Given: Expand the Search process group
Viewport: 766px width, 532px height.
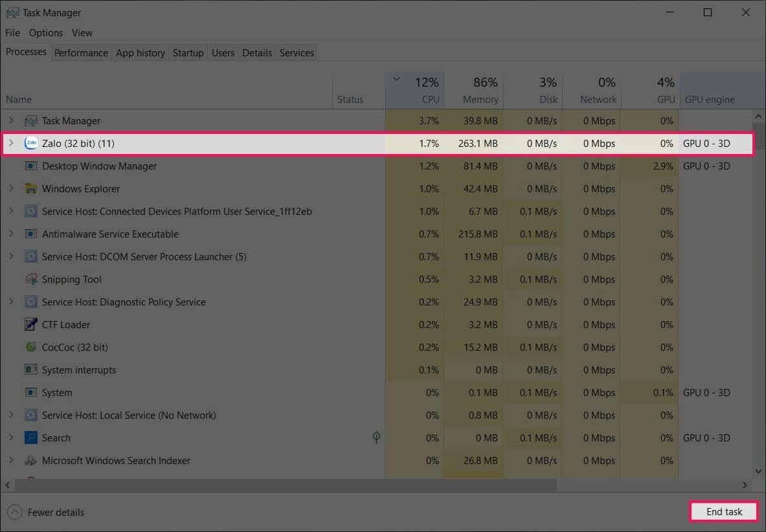Looking at the screenshot, I should pos(11,438).
